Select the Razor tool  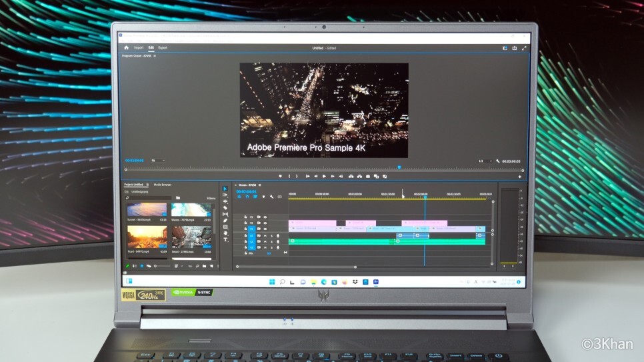point(225,208)
